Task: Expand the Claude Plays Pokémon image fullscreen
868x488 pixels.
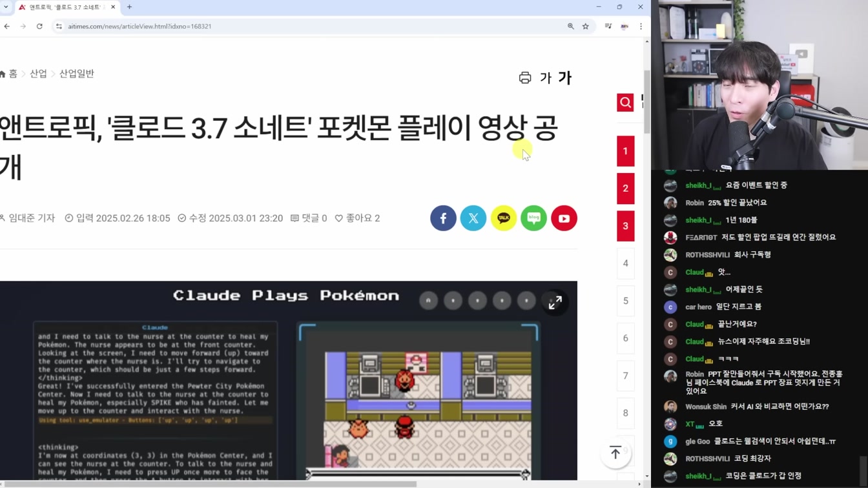Action: (x=555, y=302)
